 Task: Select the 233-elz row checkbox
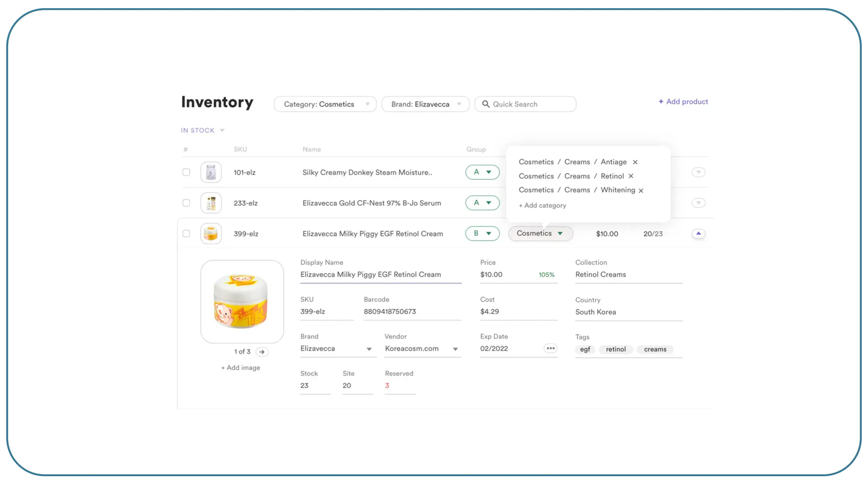pyautogui.click(x=186, y=203)
